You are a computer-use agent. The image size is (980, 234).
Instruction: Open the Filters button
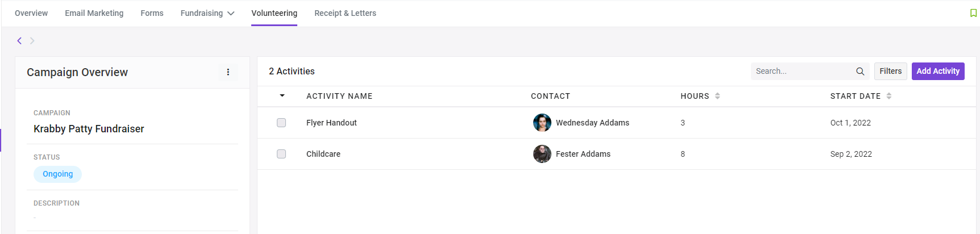coord(890,71)
